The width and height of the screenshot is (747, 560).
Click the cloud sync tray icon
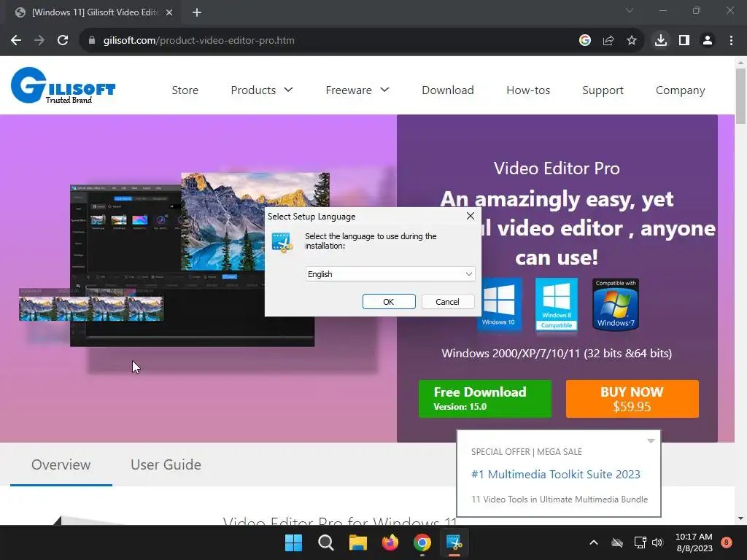pyautogui.click(x=617, y=542)
